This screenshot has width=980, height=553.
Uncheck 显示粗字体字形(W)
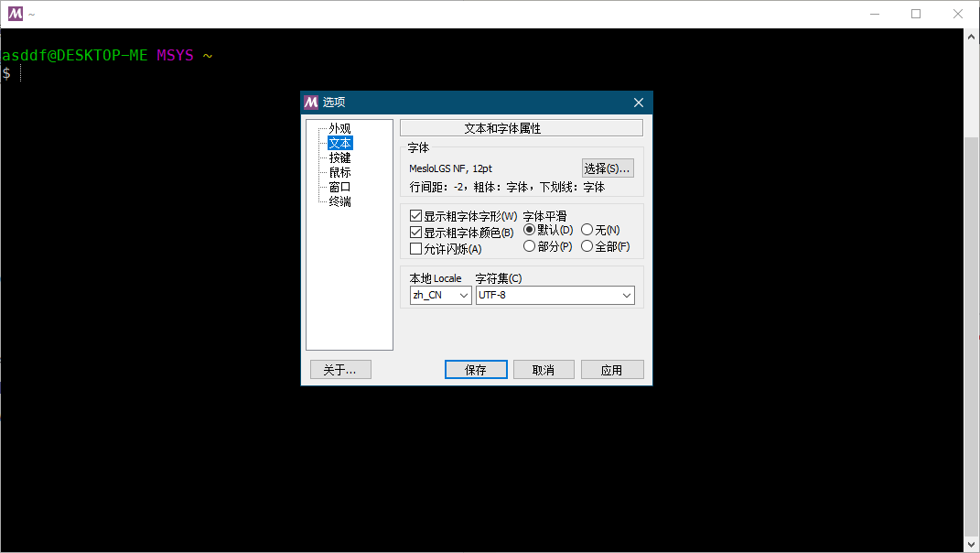tap(416, 215)
